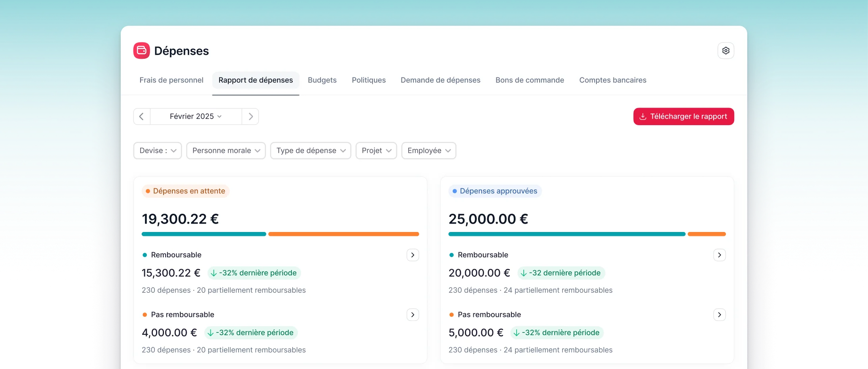The height and width of the screenshot is (369, 868).
Task: Go to previous month with left arrow
Action: coord(142,116)
